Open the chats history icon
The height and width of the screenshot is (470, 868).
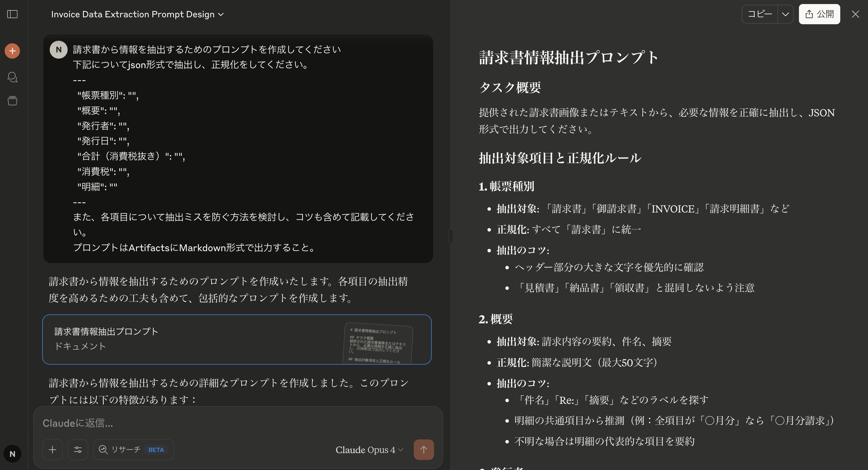click(12, 77)
